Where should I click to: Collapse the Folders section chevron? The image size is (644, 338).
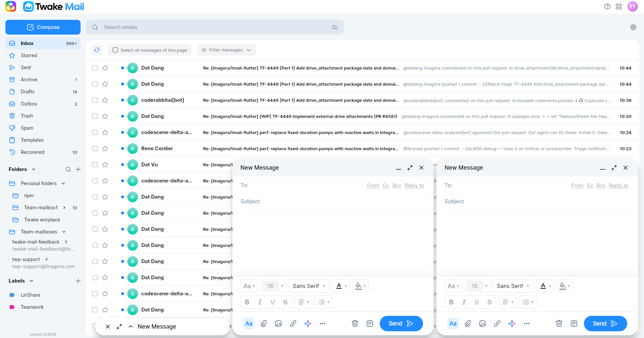34,169
